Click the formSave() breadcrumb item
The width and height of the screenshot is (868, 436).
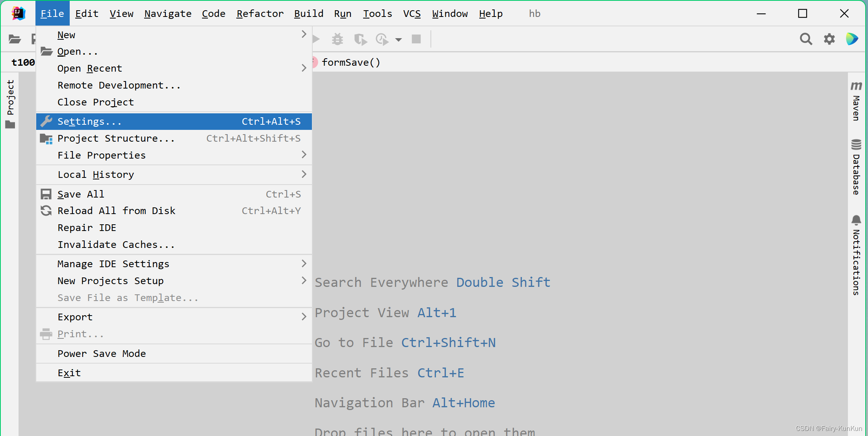coord(351,63)
